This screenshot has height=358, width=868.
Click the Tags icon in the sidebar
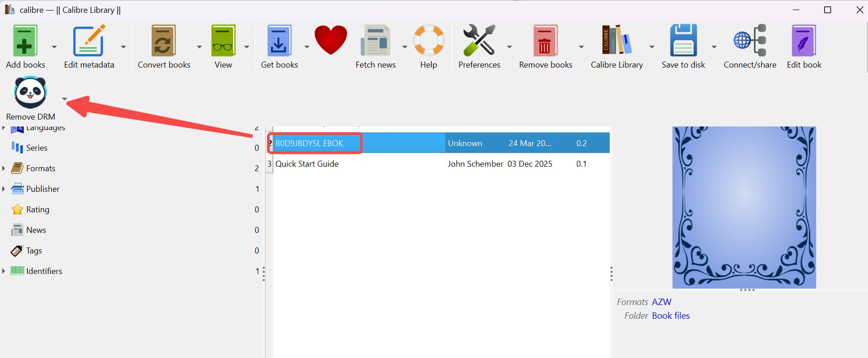pos(17,250)
